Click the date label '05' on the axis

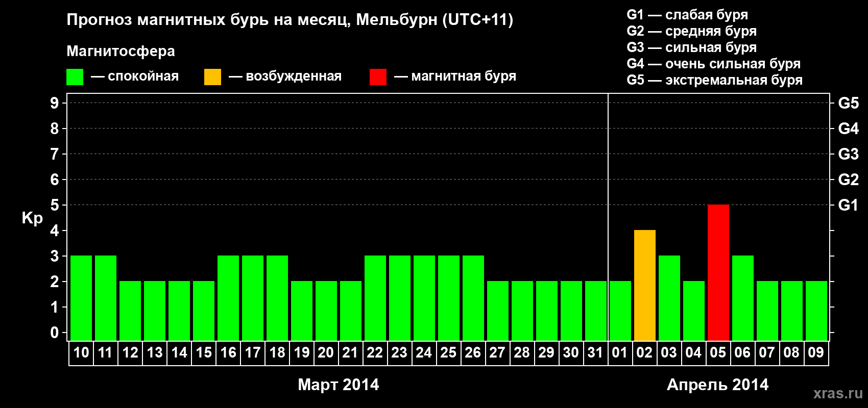(x=718, y=352)
